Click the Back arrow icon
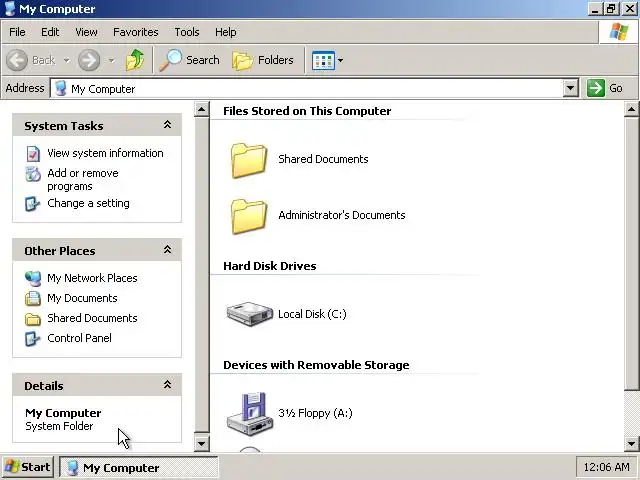 click(17, 60)
